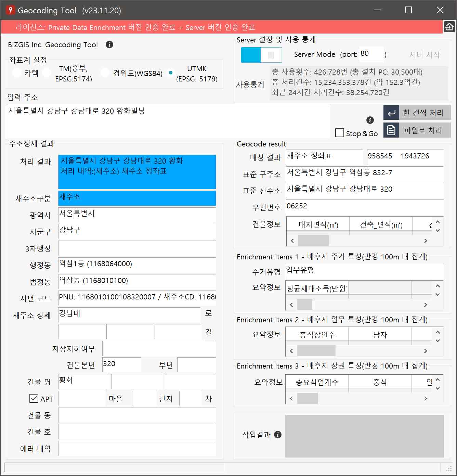
Task: Click 한 건씩 처리 button
Action: tap(417, 113)
